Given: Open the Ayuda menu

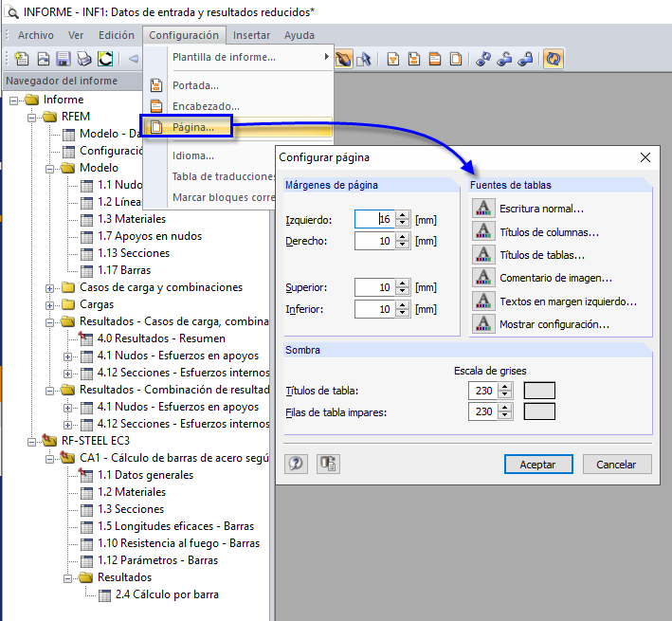Looking at the screenshot, I should 300,35.
